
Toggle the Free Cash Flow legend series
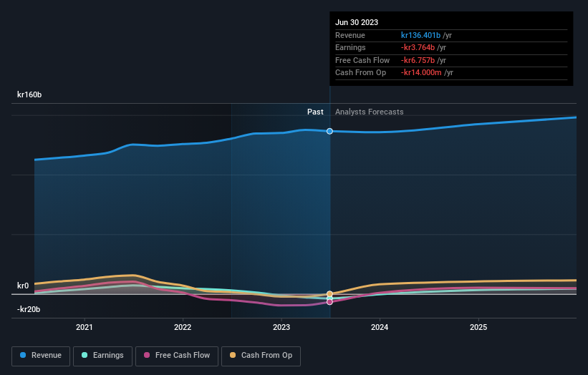tap(177, 356)
